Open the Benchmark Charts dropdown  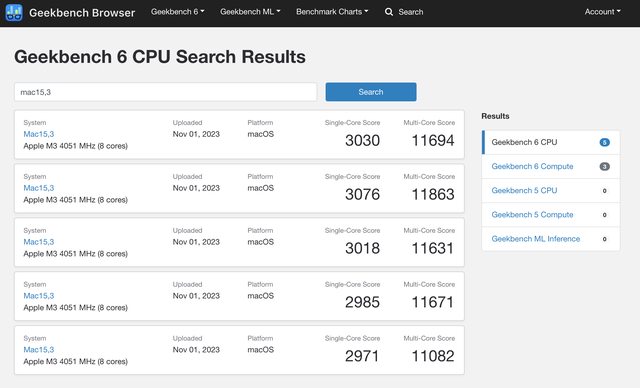coord(332,12)
